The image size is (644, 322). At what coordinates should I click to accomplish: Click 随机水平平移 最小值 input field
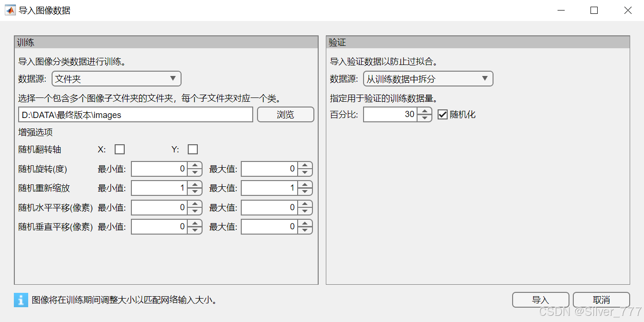(x=159, y=208)
